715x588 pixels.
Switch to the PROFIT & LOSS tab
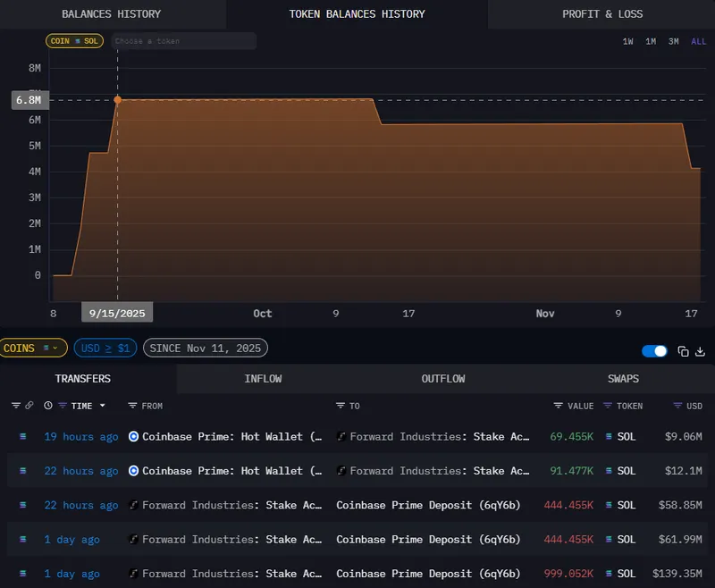point(602,13)
